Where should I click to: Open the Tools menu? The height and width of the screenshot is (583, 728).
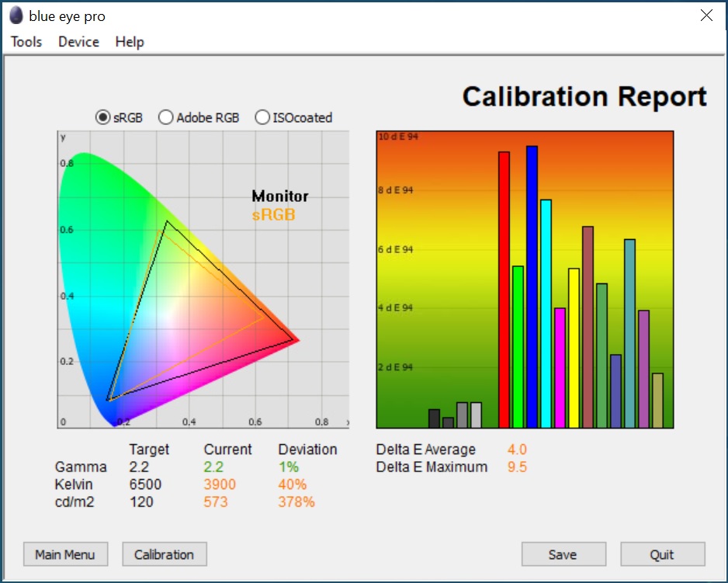(26, 42)
